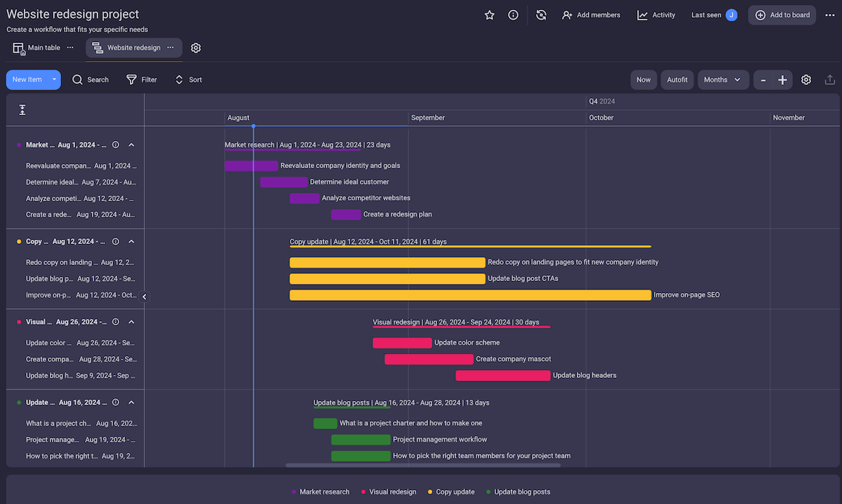
Task: Select the Search icon above the timeline
Action: (91, 79)
